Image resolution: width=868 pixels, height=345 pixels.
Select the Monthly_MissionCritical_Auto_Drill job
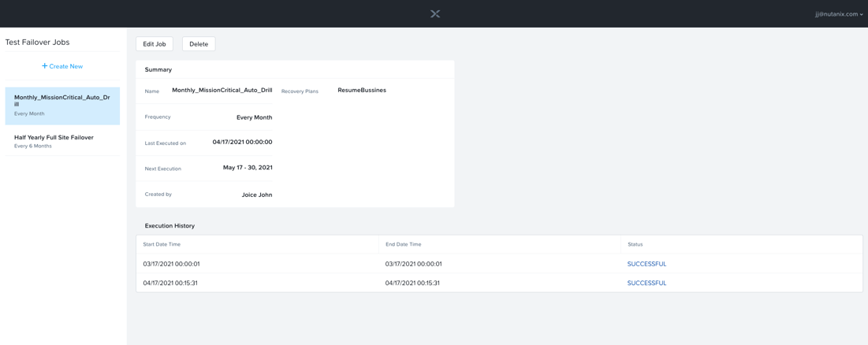click(62, 106)
